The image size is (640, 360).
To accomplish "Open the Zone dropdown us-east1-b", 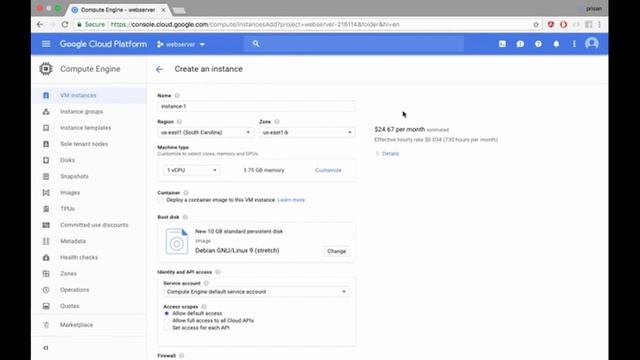I will tap(307, 132).
